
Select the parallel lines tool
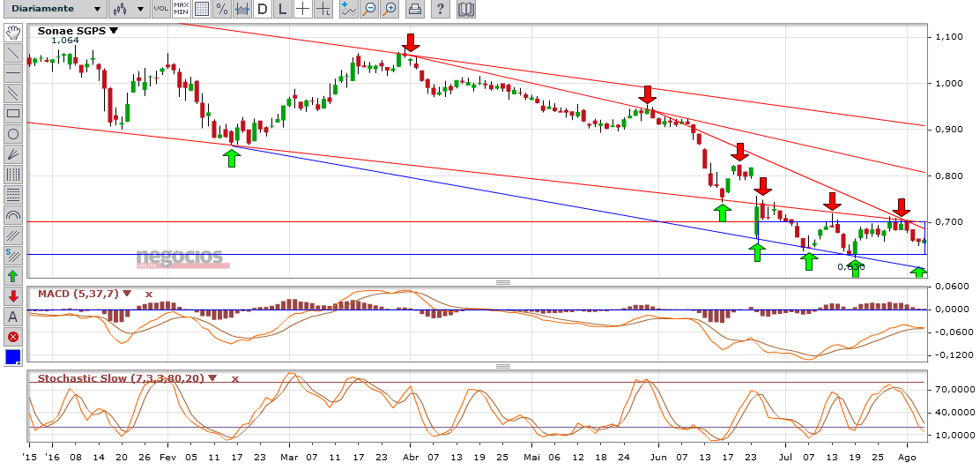[x=13, y=93]
